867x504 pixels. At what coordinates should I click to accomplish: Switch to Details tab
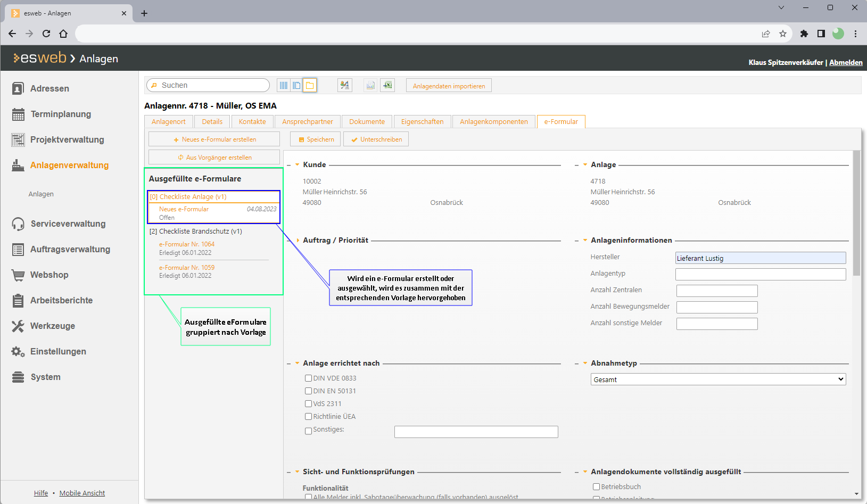click(212, 121)
